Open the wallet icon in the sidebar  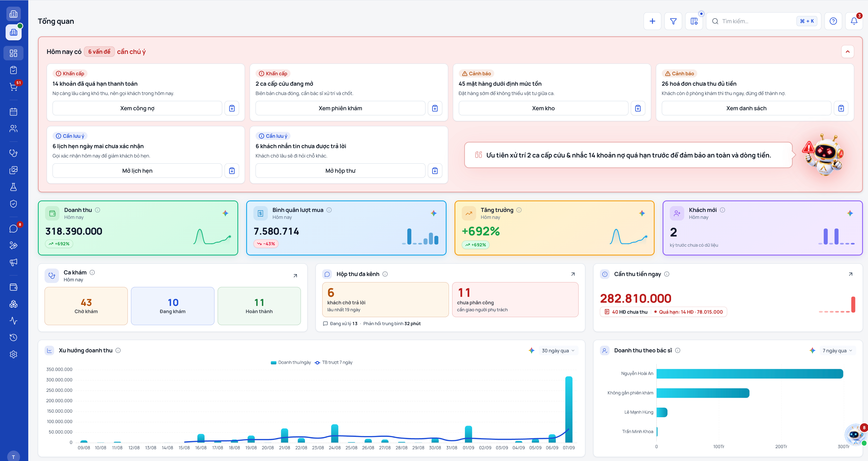pos(14,287)
